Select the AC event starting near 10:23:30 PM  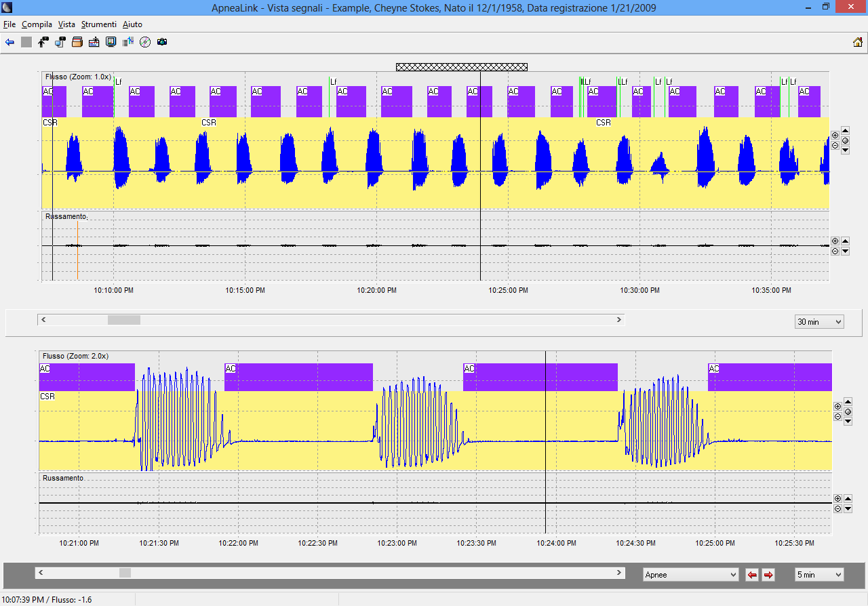click(x=540, y=377)
